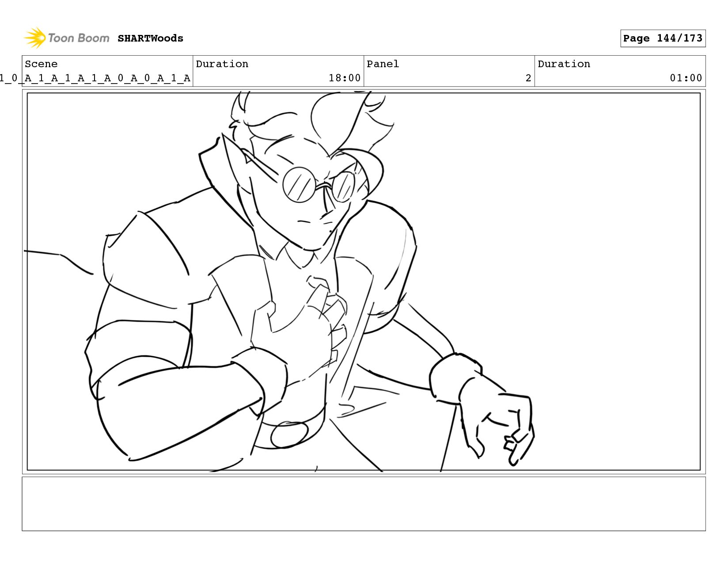This screenshot has height=564, width=728.
Task: Click the scene duration value 18:00
Action: coord(344,78)
